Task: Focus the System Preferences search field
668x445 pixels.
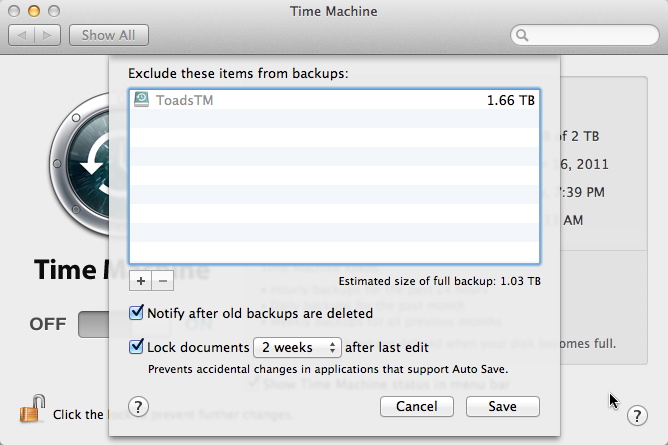Action: pos(584,35)
